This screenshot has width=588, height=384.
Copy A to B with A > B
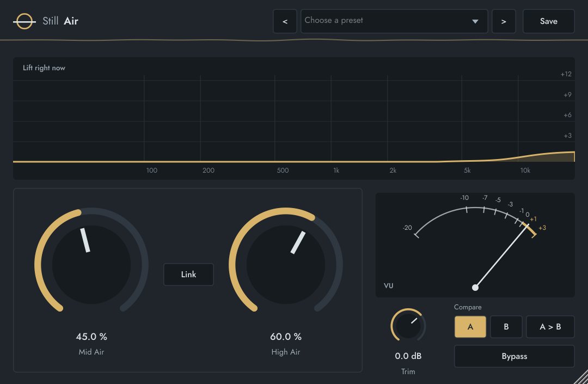(550, 327)
